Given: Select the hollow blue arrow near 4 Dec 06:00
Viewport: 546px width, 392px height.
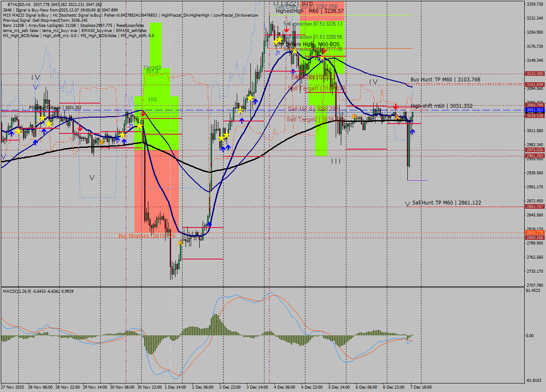Looking at the screenshot, I should click(x=278, y=53).
